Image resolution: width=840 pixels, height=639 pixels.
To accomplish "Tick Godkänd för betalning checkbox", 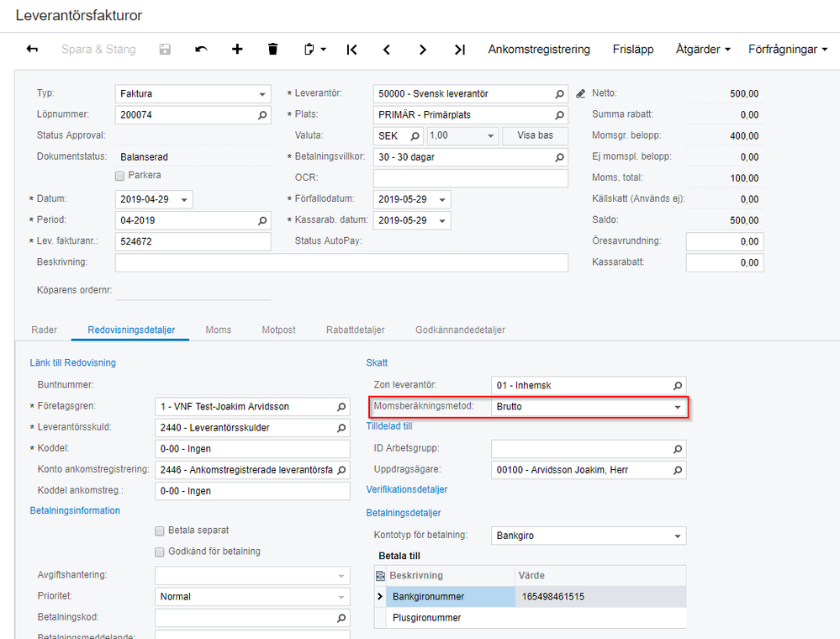I will 159,552.
